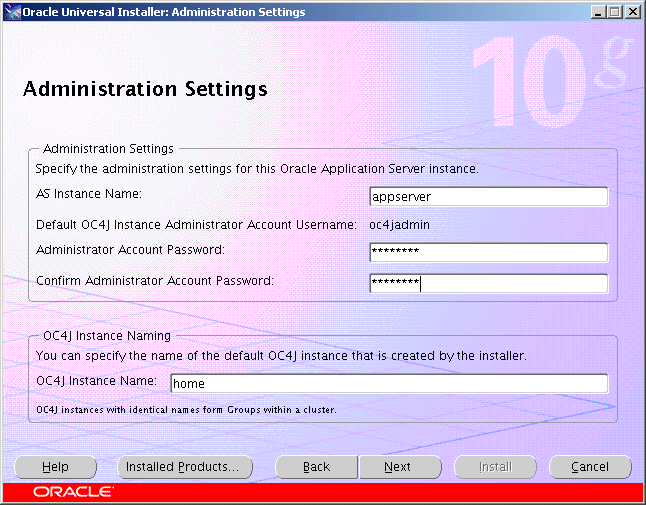Click the Confirm Administrator Account Password field
Viewport: 646px width, 505px height.
[489, 283]
